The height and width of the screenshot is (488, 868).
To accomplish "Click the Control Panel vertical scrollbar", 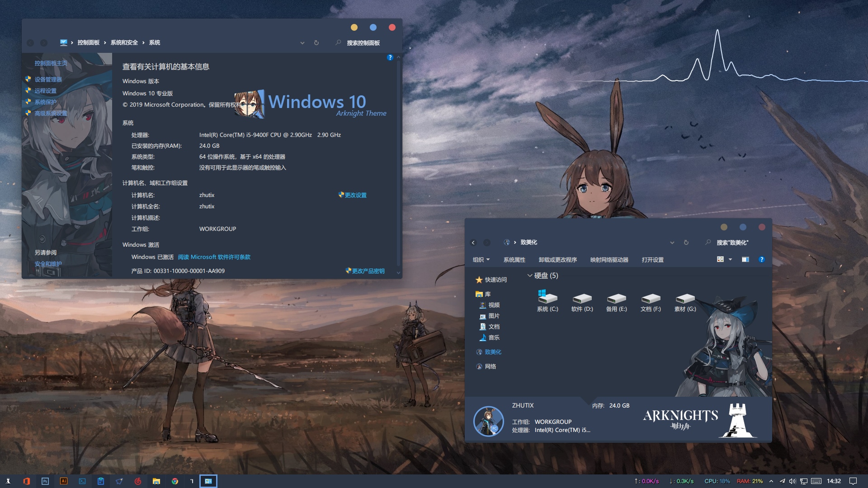I will 398,165.
